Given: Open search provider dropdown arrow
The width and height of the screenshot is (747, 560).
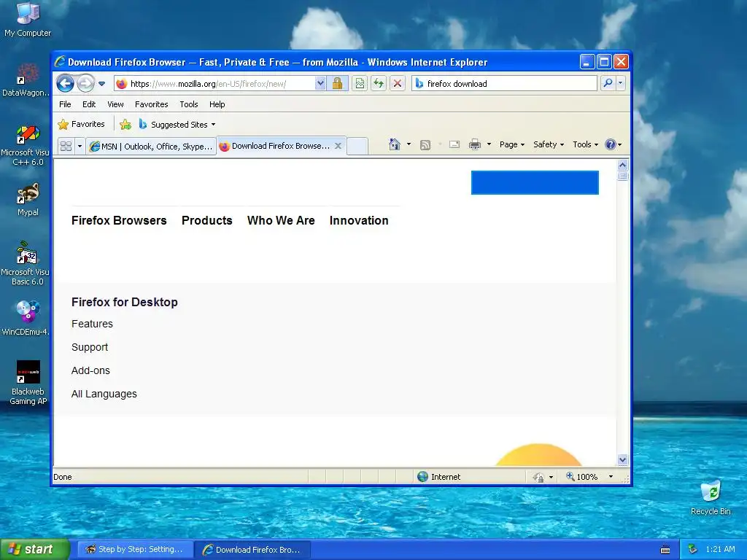Looking at the screenshot, I should 620,83.
